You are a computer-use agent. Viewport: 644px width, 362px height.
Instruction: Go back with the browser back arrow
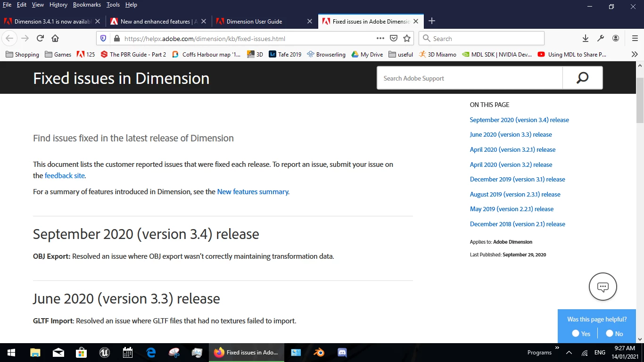[9, 38]
